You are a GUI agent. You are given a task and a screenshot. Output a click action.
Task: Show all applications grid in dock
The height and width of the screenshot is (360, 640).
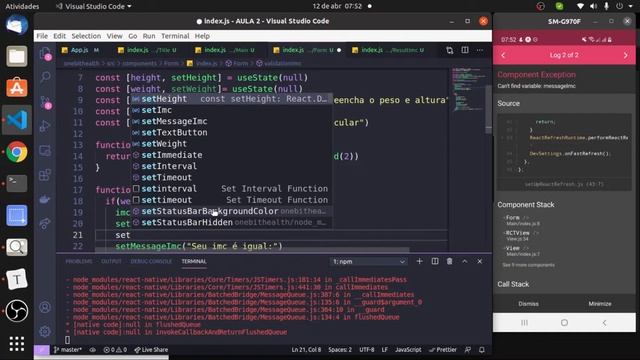pyautogui.click(x=17, y=344)
